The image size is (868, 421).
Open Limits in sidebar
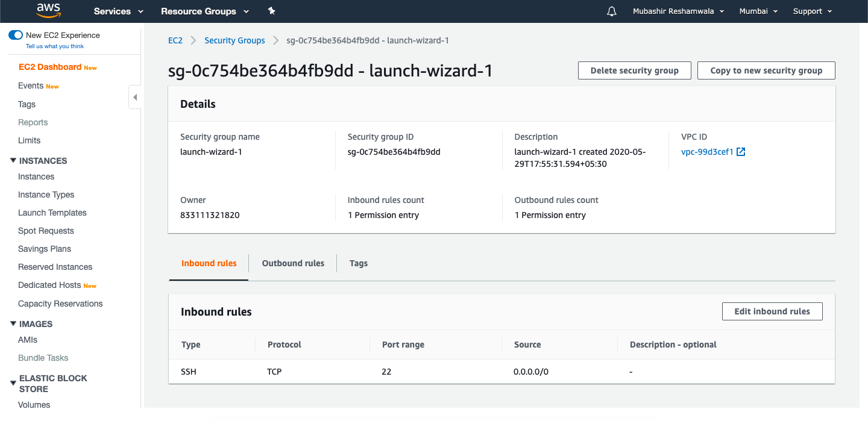point(30,140)
